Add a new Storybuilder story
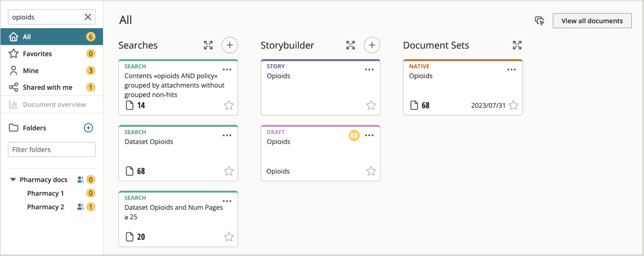This screenshot has width=644, height=256. point(372,45)
